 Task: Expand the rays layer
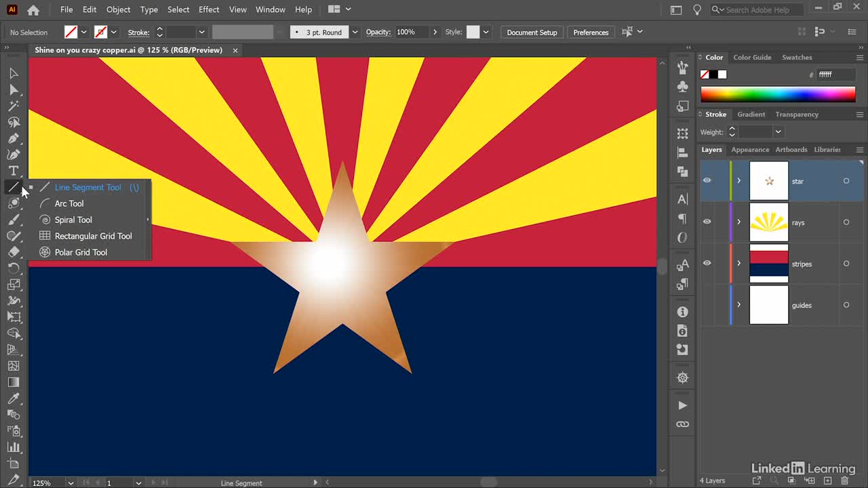[739, 222]
